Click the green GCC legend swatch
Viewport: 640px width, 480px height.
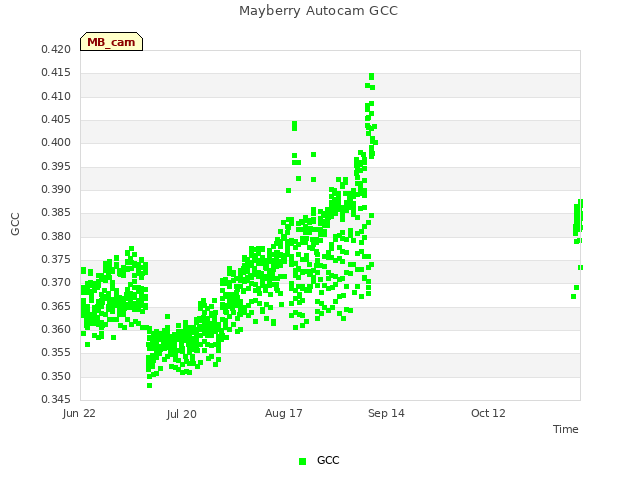[302, 461]
